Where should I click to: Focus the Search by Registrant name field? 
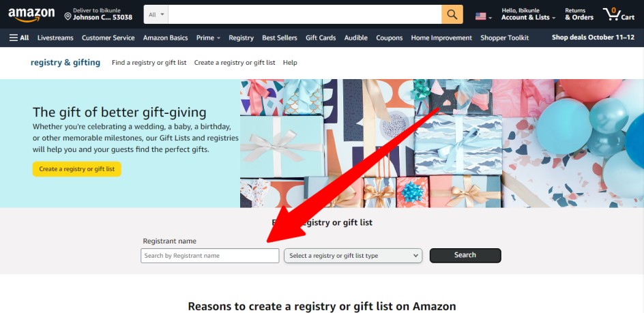pyautogui.click(x=210, y=256)
